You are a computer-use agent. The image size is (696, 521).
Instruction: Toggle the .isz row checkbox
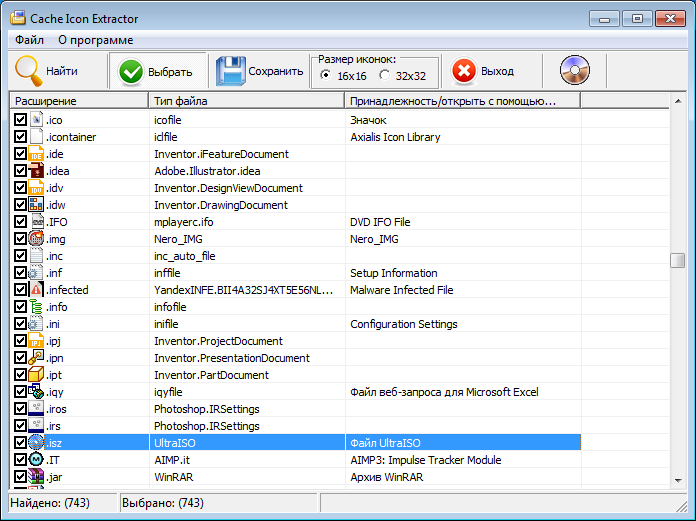(20, 443)
